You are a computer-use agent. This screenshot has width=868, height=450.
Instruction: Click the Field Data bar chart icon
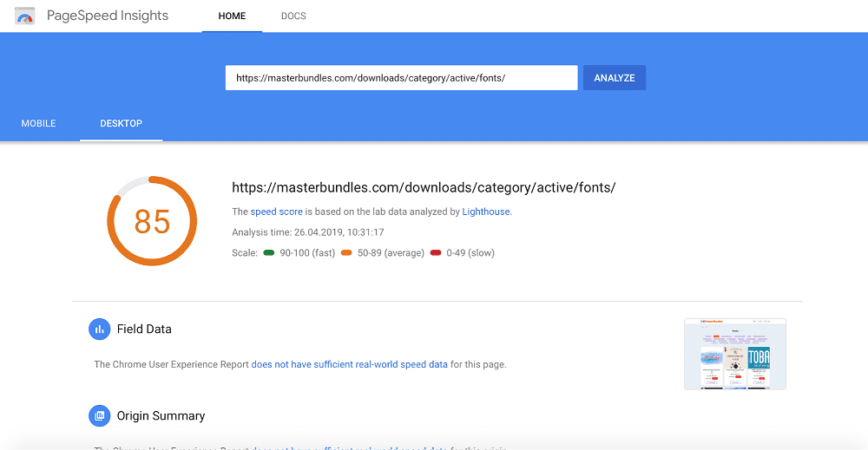pos(100,329)
